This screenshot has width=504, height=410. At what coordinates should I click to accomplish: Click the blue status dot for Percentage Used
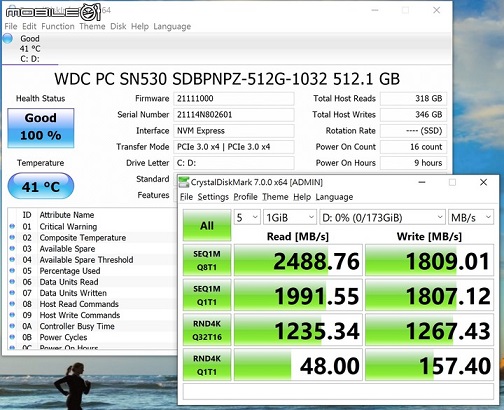[12, 270]
